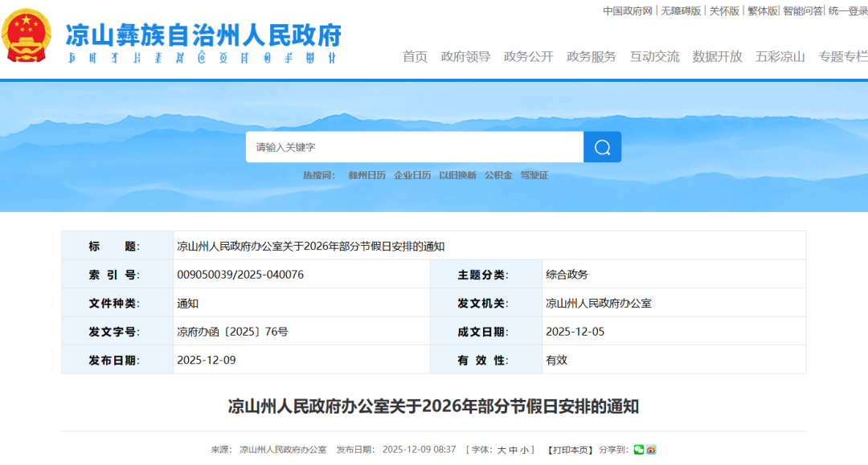
Task: Open the 智能问答 link
Action: [x=803, y=11]
